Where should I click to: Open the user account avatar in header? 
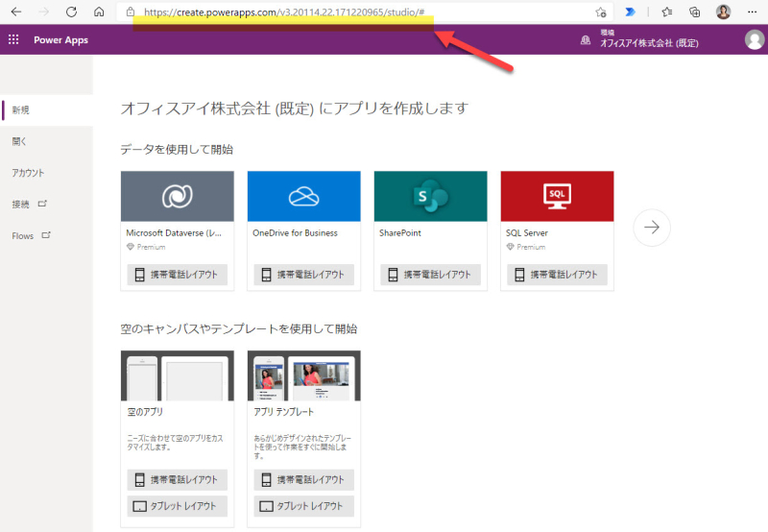point(755,39)
